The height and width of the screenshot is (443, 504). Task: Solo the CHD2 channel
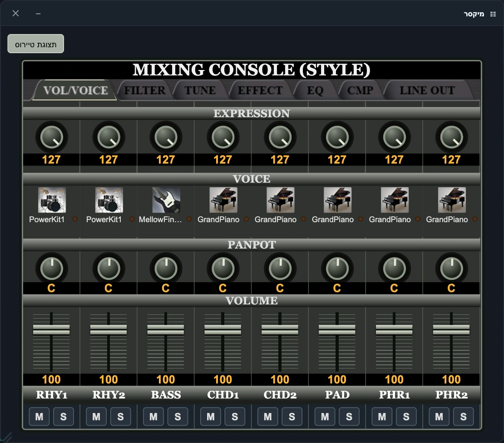pyautogui.click(x=292, y=417)
